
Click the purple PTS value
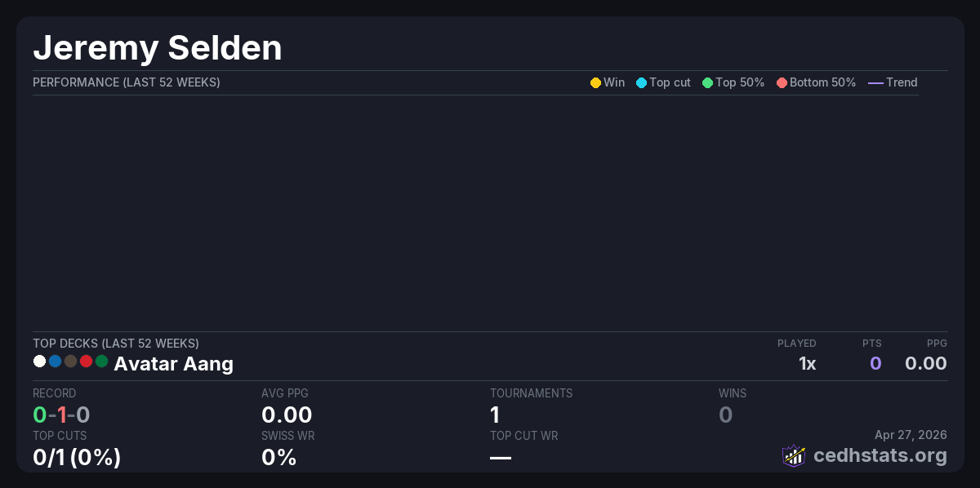point(875,363)
